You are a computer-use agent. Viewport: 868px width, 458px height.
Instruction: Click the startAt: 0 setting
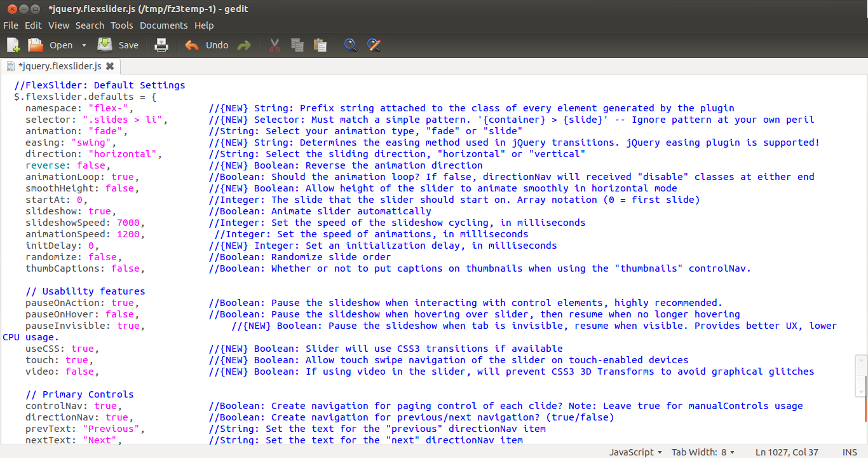(x=57, y=200)
